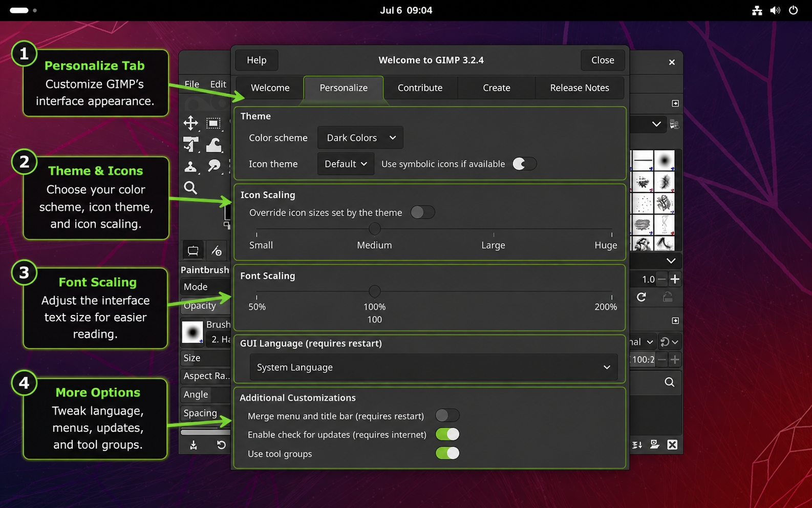Turn off Use tool groups switch
812x508 pixels.
447,453
